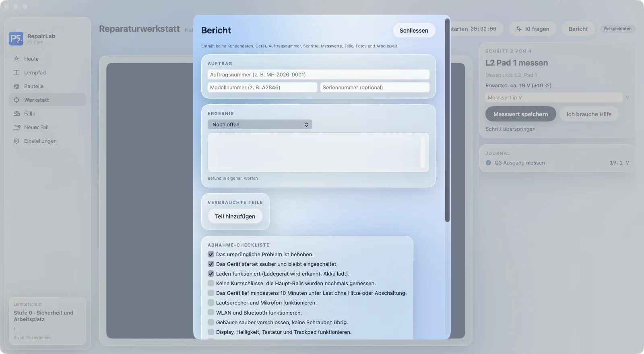Uncheck 'Das ursprüngliche Problem ist behoben'
This screenshot has width=644, height=354.
pos(211,254)
